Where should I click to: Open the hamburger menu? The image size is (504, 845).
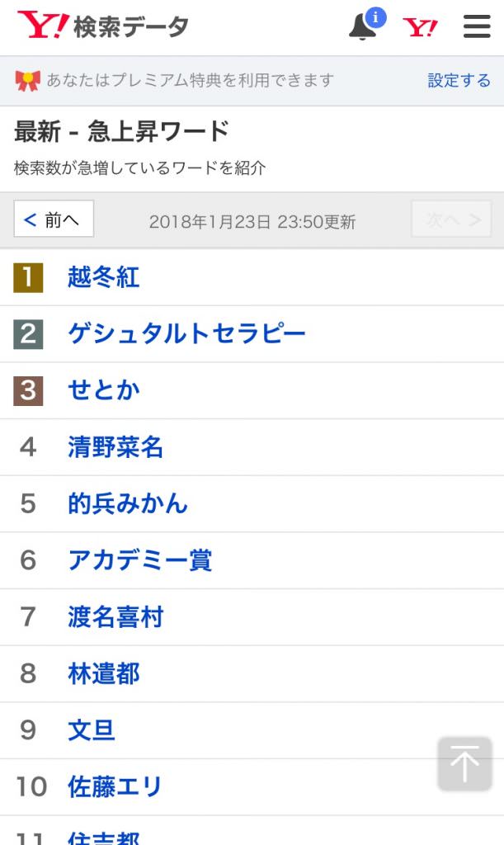pos(477,27)
